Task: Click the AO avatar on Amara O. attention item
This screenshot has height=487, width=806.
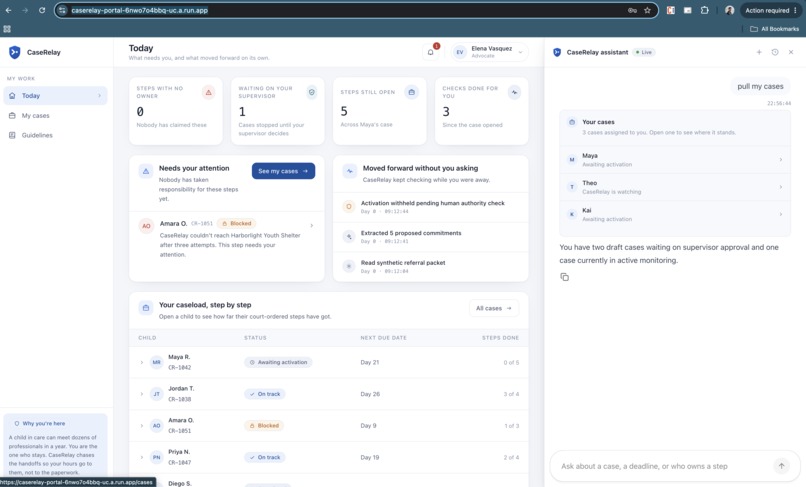Action: [x=146, y=226]
